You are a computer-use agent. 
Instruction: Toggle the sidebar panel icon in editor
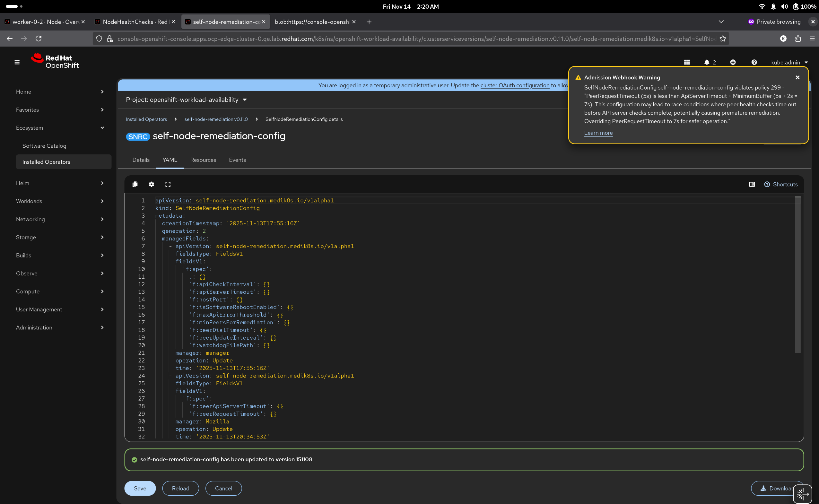(x=752, y=184)
